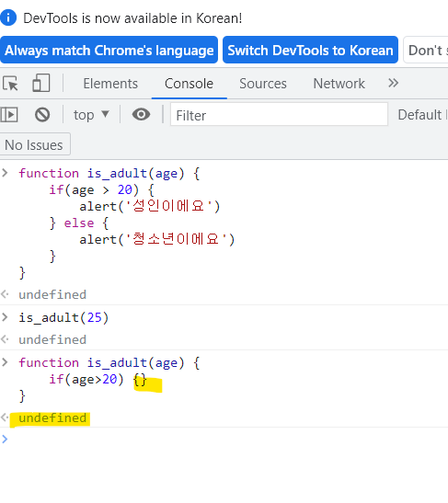Click Always match Chrome's language button

pyautogui.click(x=109, y=50)
